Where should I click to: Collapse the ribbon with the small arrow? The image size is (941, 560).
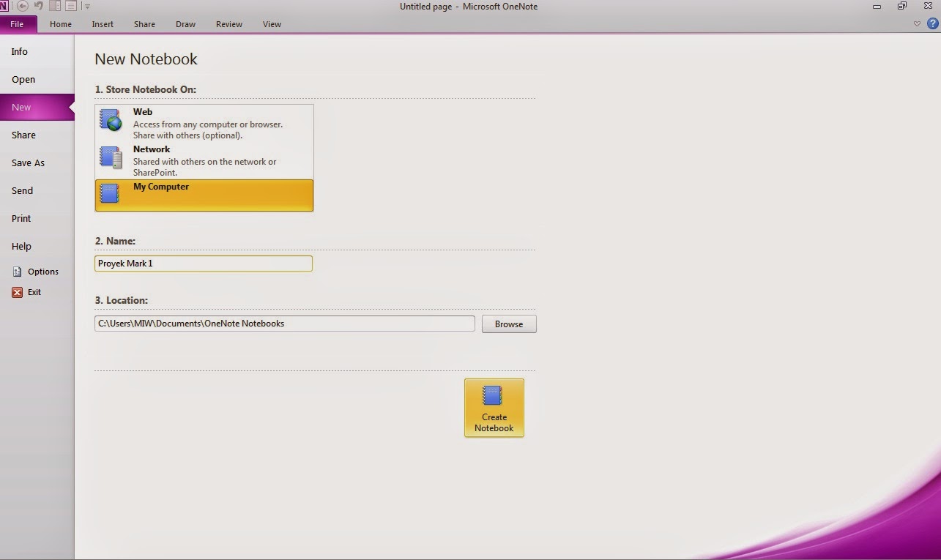coord(917,24)
